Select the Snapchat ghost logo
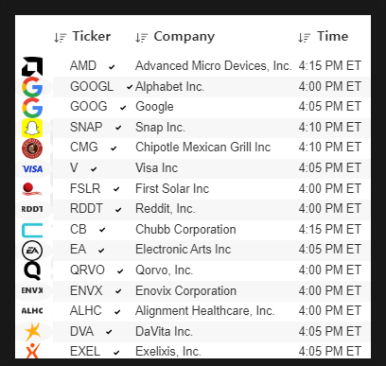 32,128
